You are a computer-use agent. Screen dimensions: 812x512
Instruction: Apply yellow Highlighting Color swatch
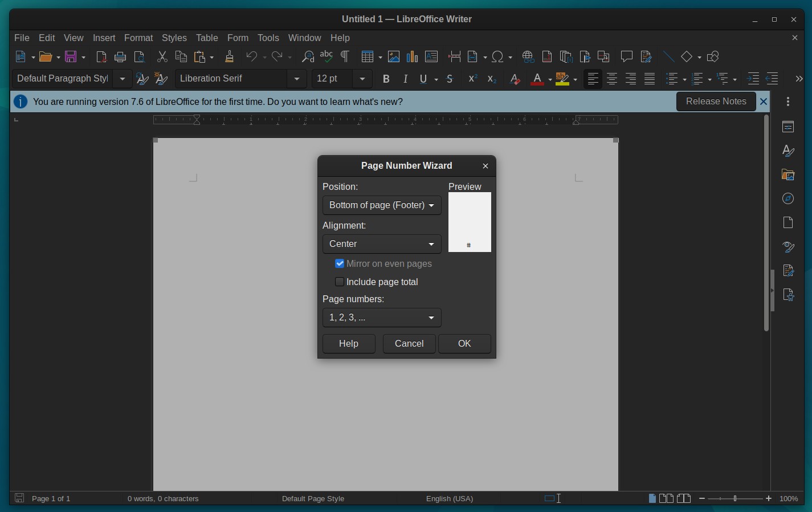(x=562, y=79)
